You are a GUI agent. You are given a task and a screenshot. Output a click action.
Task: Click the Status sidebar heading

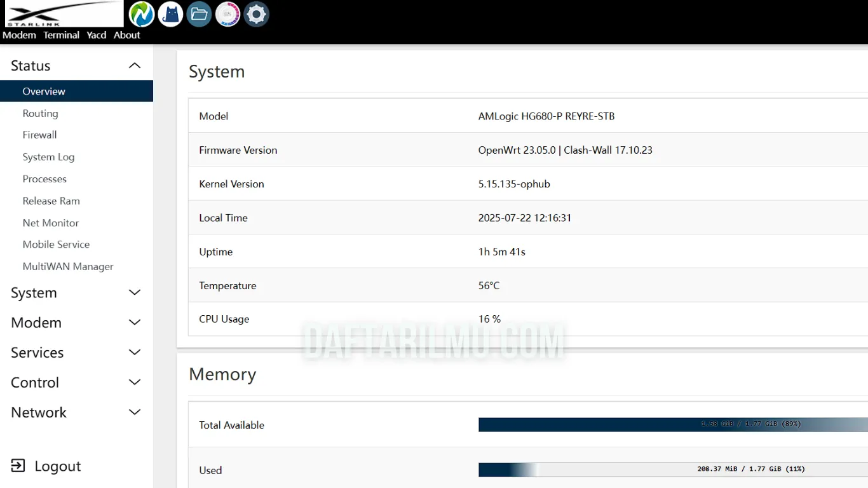point(31,65)
